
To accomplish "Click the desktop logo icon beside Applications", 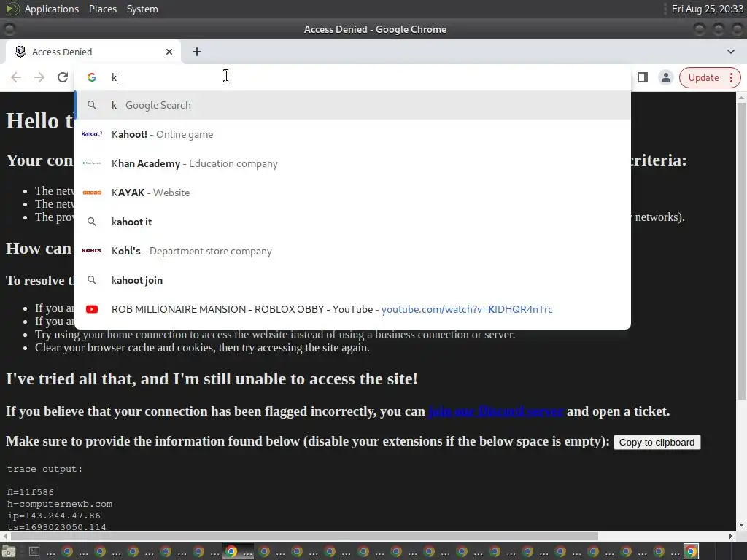I will point(12,9).
